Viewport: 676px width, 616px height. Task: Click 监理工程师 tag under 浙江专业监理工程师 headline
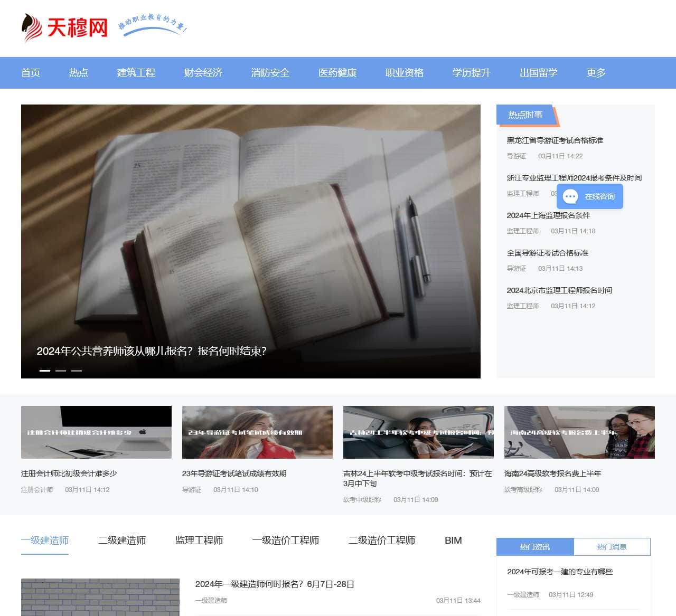click(523, 194)
